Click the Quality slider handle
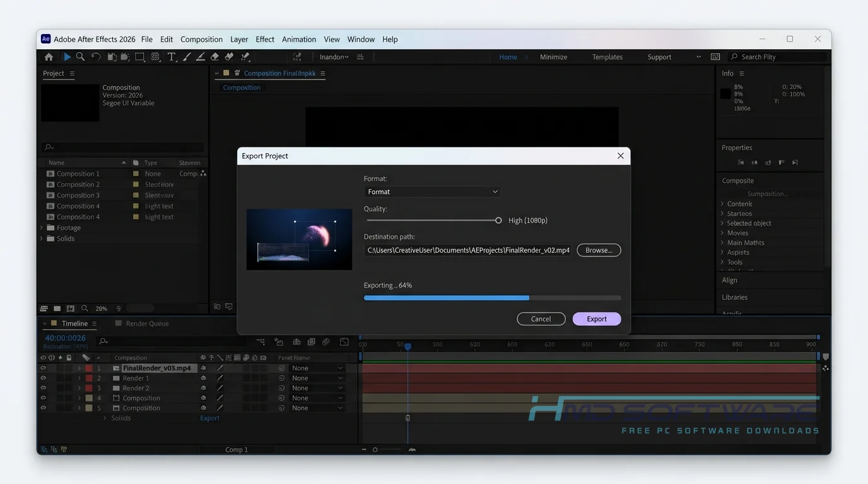This screenshot has height=484, width=868. pyautogui.click(x=498, y=221)
